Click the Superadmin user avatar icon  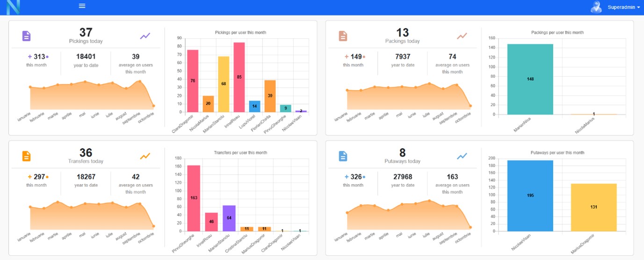coord(596,7)
